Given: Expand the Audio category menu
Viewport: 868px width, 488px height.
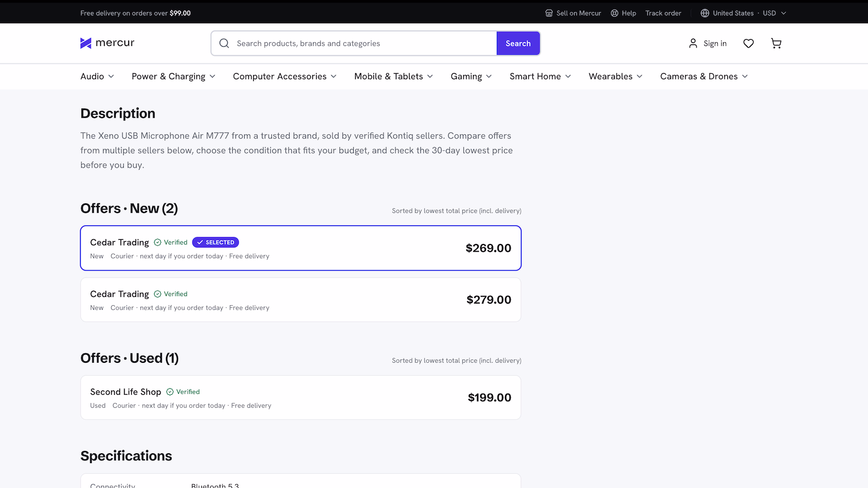Looking at the screenshot, I should (97, 76).
